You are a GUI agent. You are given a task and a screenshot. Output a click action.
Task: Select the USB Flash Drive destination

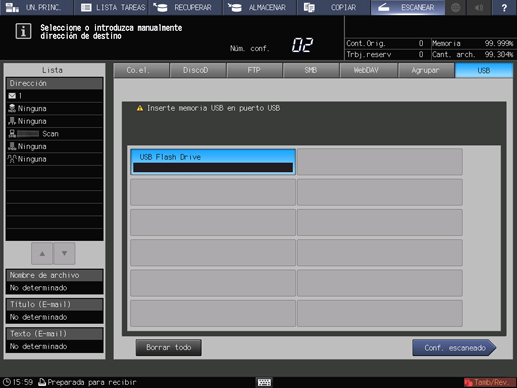[x=213, y=162]
